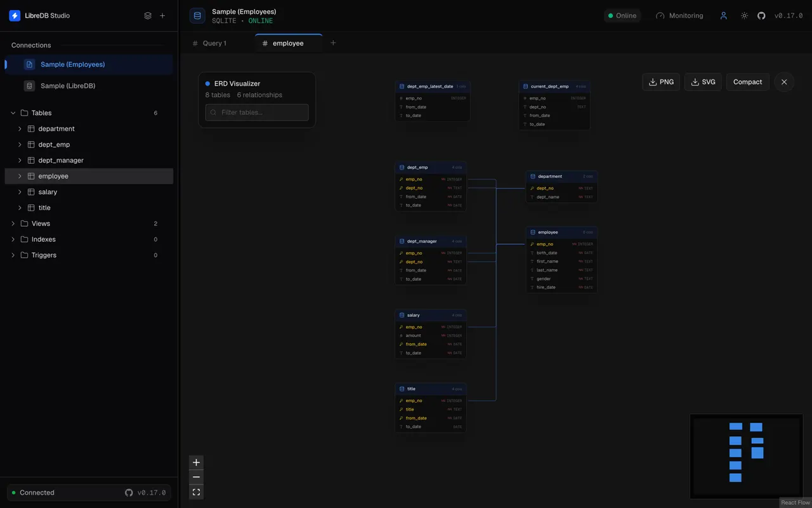This screenshot has width=812, height=508.
Task: Click the salary table icon in sidebar
Action: coord(31,192)
